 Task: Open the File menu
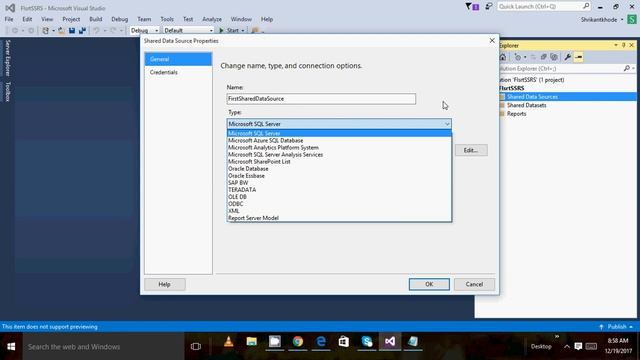pyautogui.click(x=9, y=19)
